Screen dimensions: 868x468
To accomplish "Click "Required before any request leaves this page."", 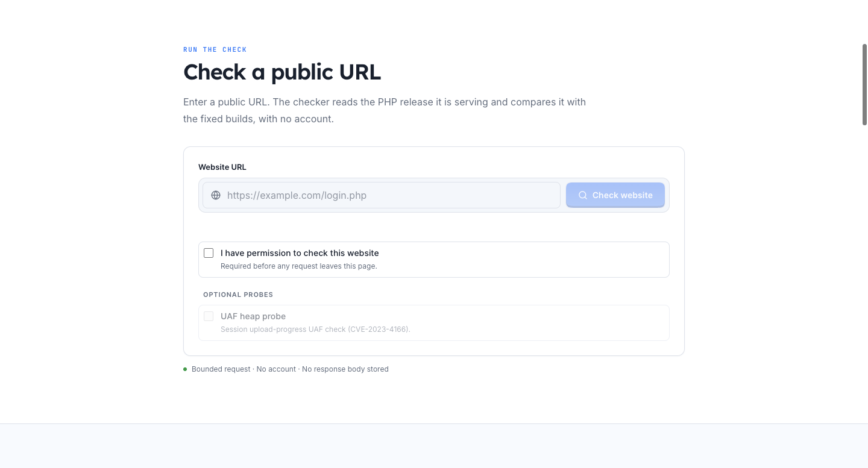I will pos(299,266).
